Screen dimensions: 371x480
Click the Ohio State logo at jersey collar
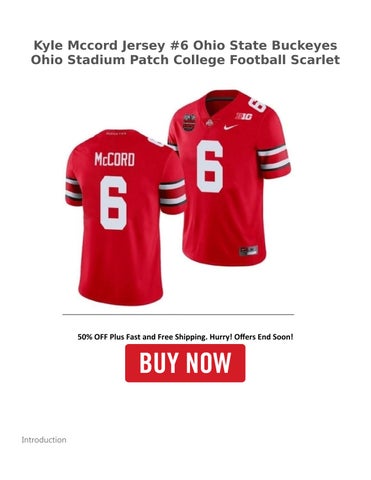(209, 123)
